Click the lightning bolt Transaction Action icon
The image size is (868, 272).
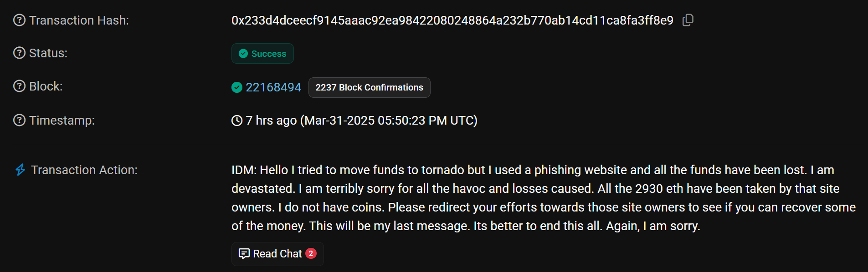21,170
